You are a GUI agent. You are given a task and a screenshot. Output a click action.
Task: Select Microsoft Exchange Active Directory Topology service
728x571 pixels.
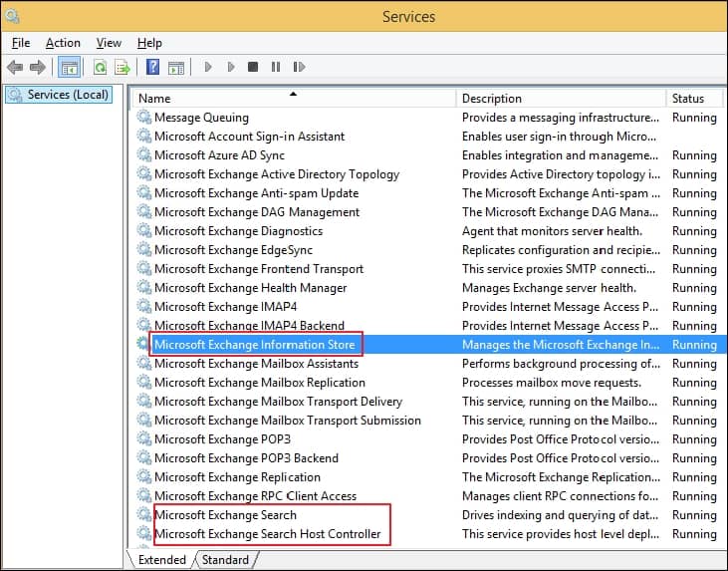[x=277, y=174]
